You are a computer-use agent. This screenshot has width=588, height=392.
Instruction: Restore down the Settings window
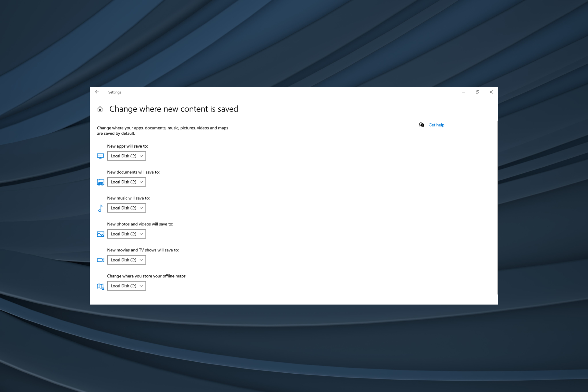click(477, 92)
